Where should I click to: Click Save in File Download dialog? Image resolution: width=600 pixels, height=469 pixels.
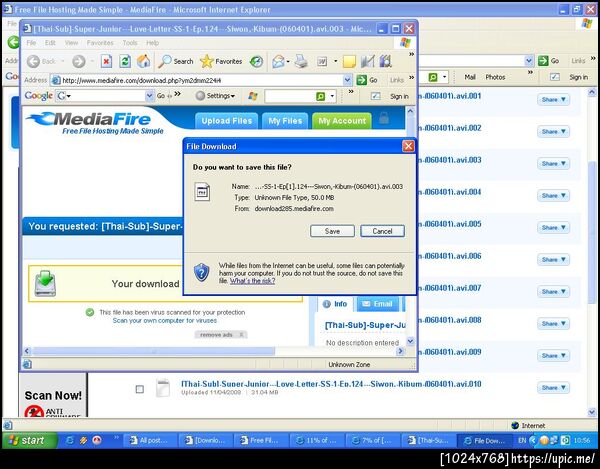[332, 231]
